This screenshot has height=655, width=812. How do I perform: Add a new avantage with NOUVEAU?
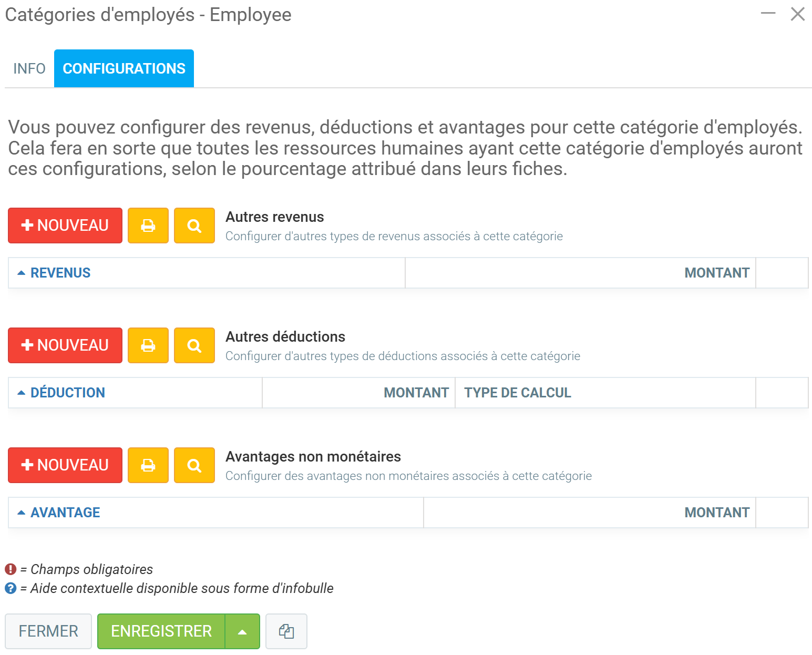pyautogui.click(x=65, y=465)
